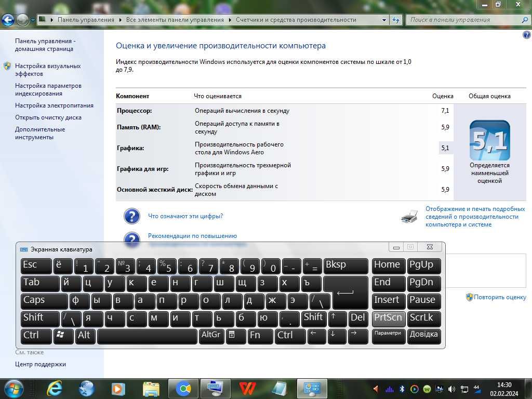Image resolution: width=532 pixels, height=399 pixels.
Task: Open 'Отображение и печать подробных сведений' link
Action: pos(475,217)
